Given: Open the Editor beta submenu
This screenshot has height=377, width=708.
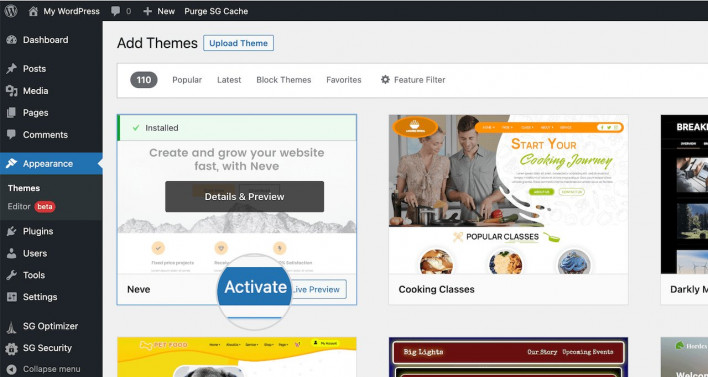Looking at the screenshot, I should [31, 207].
